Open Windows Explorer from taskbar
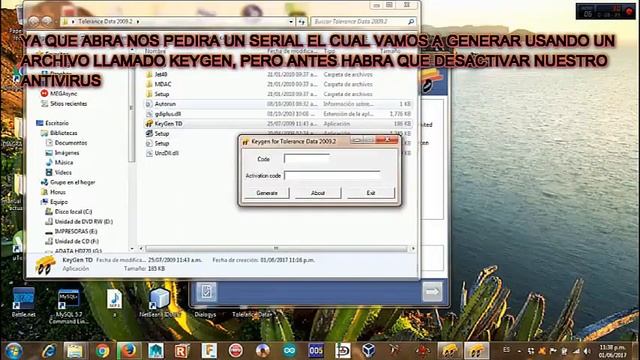The width and height of the screenshot is (640, 360). coord(75,351)
